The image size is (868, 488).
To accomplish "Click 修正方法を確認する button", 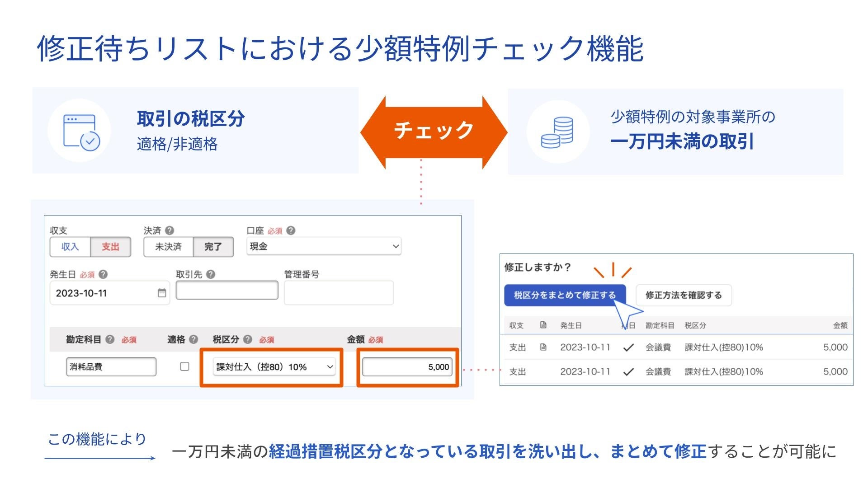I will click(x=683, y=295).
